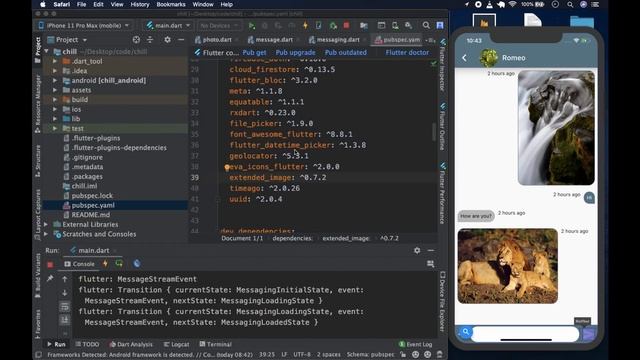Tap back arrow in Romeo chat simulator
Viewport: 640px width, 360px height.
464,58
